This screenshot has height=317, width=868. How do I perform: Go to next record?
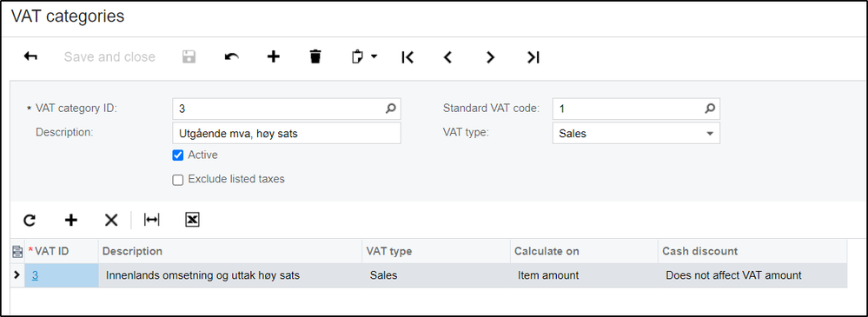(x=490, y=57)
